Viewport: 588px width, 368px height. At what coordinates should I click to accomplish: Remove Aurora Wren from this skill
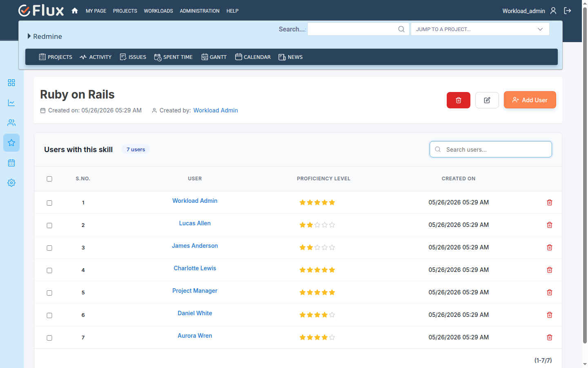[x=550, y=337]
